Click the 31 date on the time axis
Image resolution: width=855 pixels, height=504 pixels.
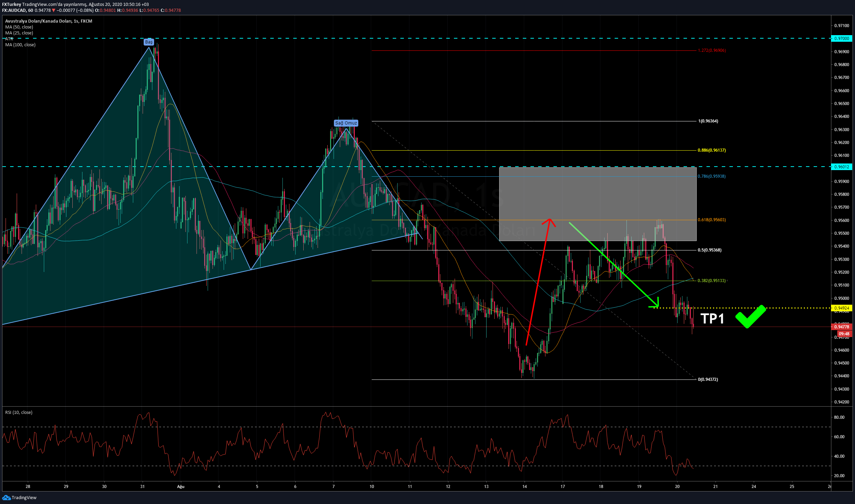[142, 487]
